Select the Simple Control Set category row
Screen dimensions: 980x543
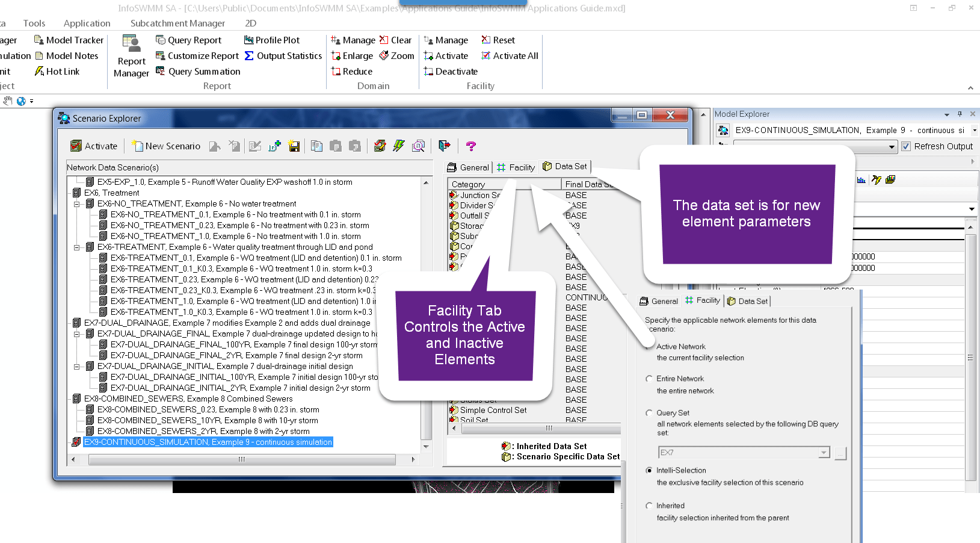493,410
